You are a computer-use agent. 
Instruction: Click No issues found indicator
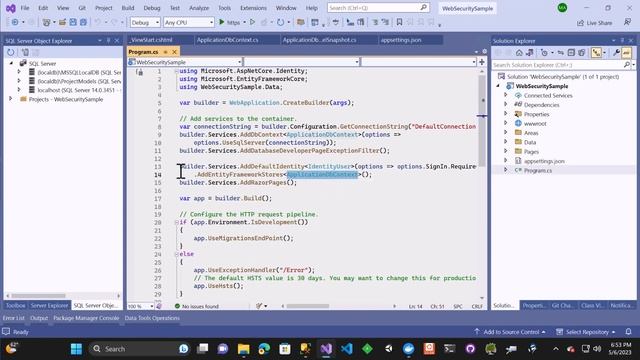(x=197, y=306)
